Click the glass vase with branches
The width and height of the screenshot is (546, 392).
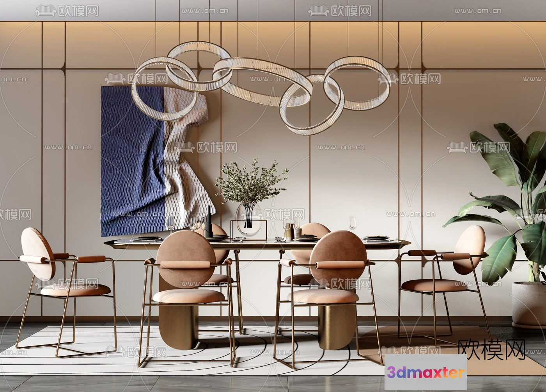(248, 219)
